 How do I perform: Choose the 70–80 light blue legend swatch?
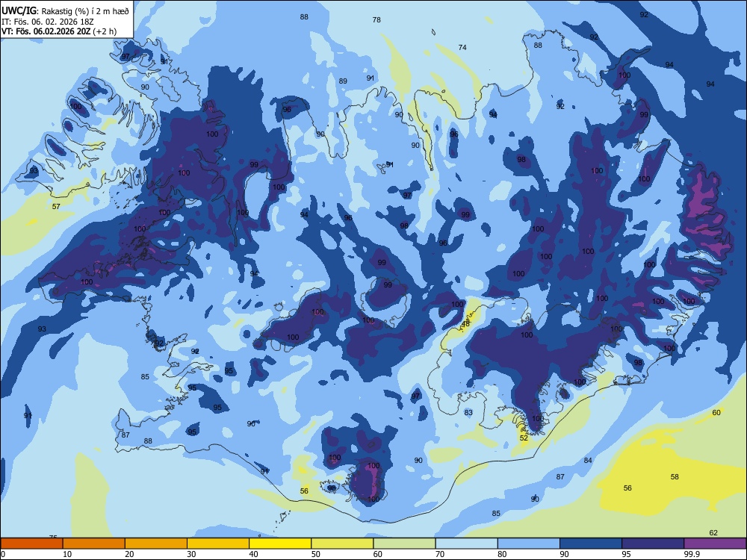coord(466,544)
